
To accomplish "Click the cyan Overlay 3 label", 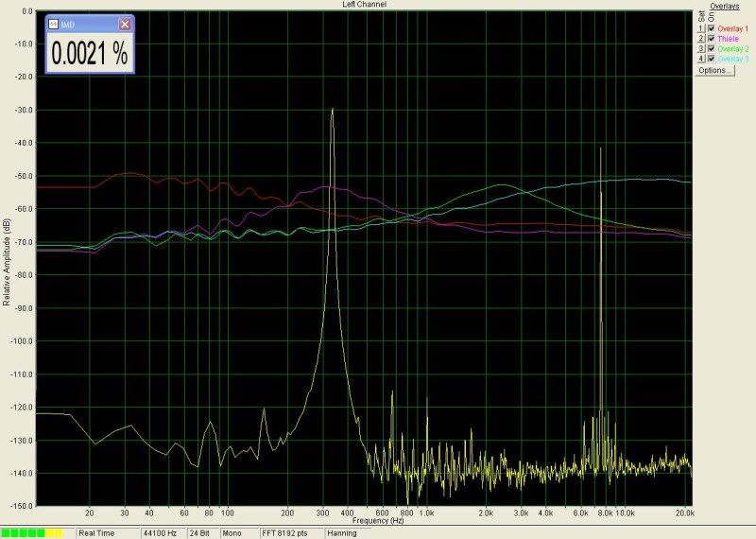I will pyautogui.click(x=733, y=60).
